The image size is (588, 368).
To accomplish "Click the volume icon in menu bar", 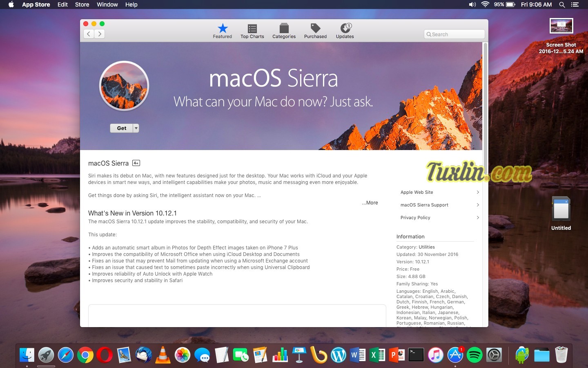I will (472, 4).
